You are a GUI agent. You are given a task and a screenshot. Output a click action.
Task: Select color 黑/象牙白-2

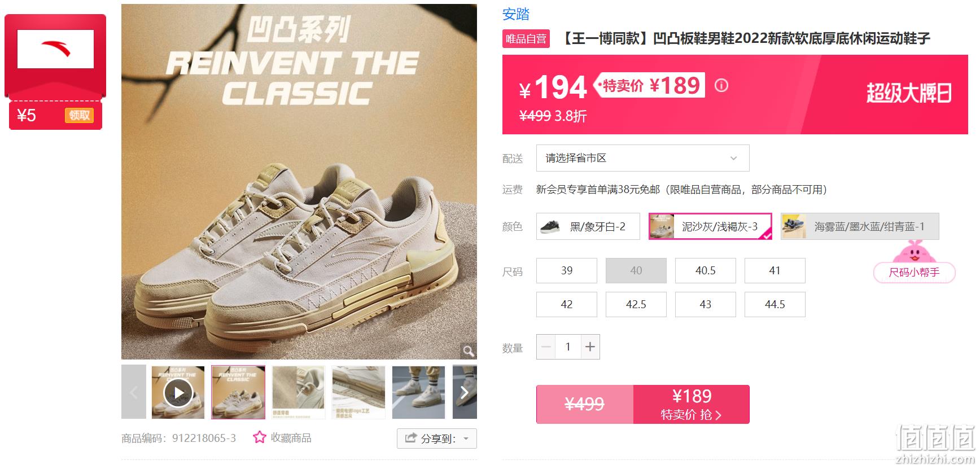[588, 226]
